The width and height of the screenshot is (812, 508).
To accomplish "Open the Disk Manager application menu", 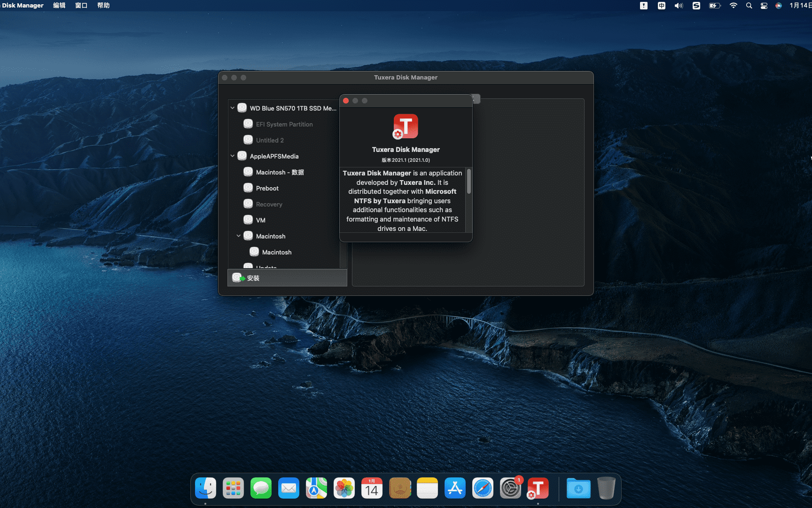I will 23,6.
